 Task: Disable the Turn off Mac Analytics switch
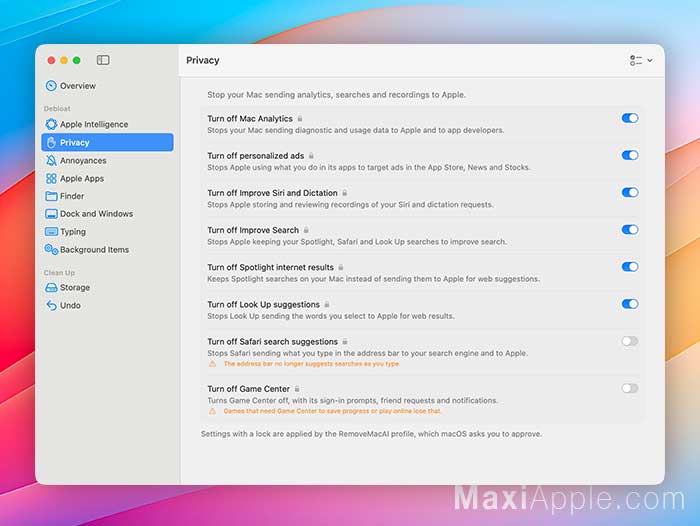(629, 118)
